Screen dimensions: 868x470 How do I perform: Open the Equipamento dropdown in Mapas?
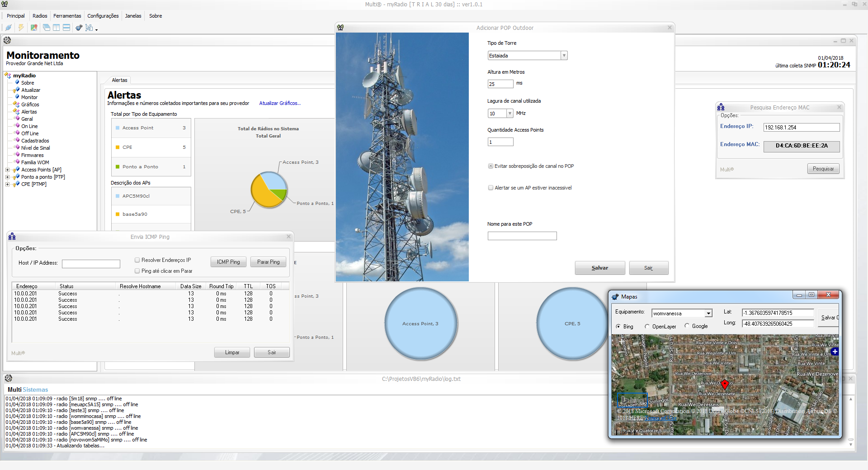pyautogui.click(x=708, y=313)
